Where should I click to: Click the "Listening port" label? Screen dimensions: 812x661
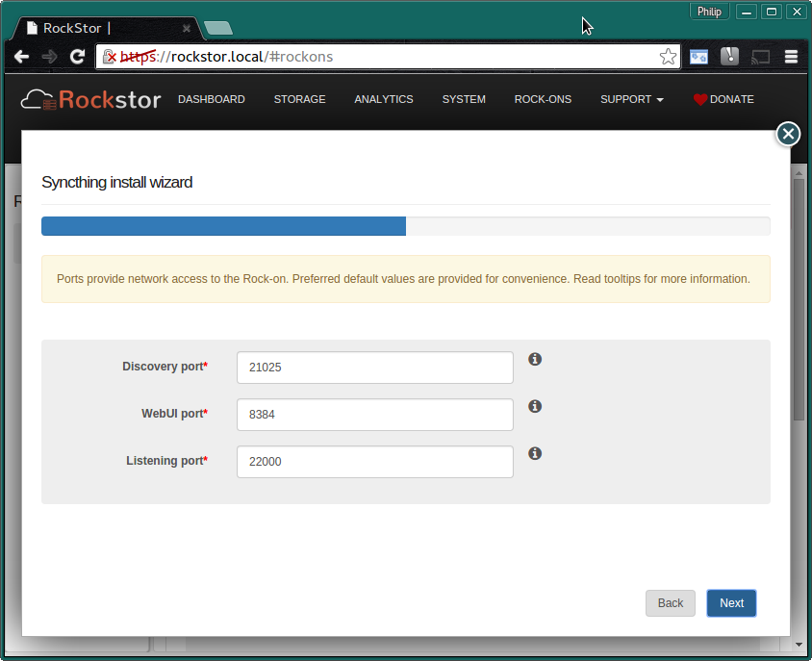pyautogui.click(x=166, y=461)
